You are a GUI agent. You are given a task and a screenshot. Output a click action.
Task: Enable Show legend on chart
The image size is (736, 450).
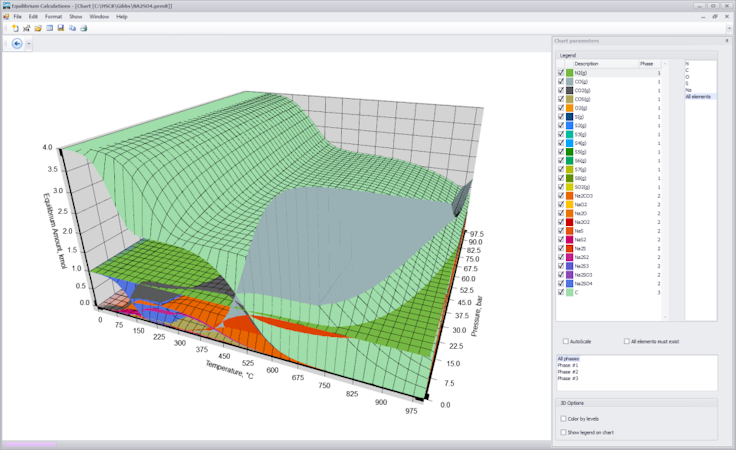point(563,431)
